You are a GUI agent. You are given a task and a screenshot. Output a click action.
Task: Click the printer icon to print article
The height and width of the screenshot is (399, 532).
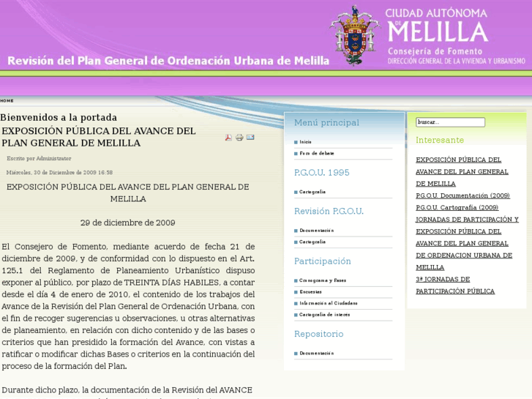click(x=239, y=137)
